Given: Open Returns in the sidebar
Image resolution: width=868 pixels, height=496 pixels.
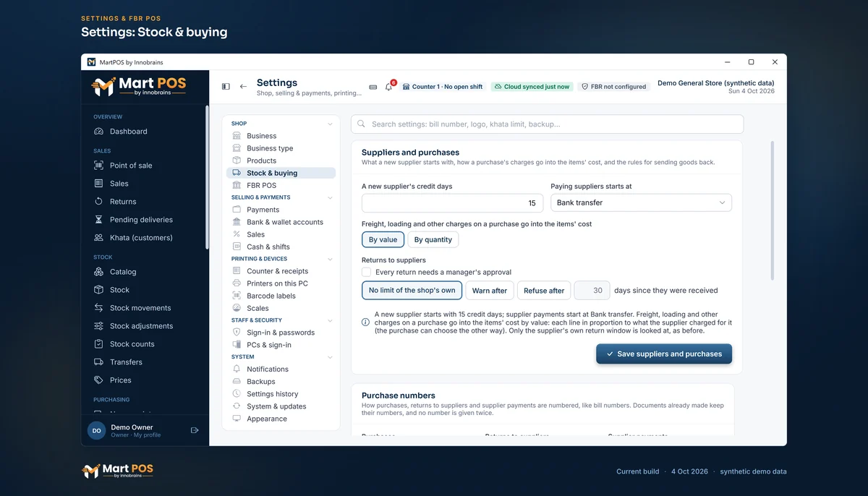Looking at the screenshot, I should coord(145,202).
